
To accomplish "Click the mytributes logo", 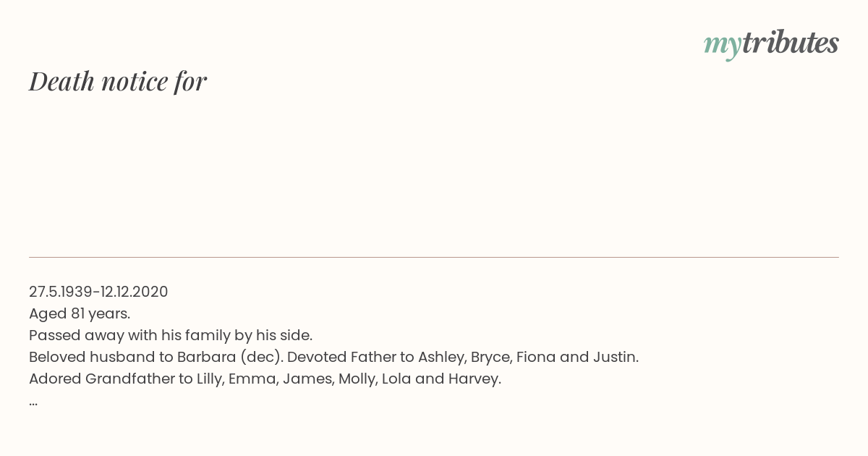I will click(x=771, y=44).
